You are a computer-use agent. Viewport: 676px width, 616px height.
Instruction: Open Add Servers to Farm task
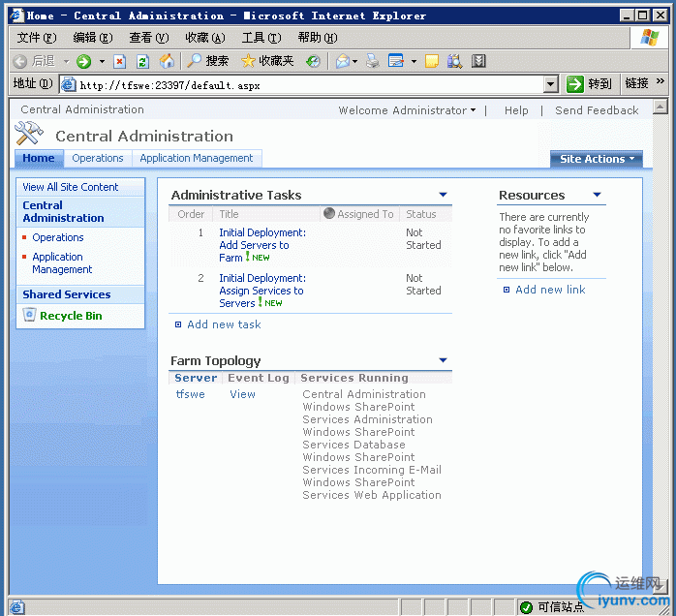(x=262, y=245)
